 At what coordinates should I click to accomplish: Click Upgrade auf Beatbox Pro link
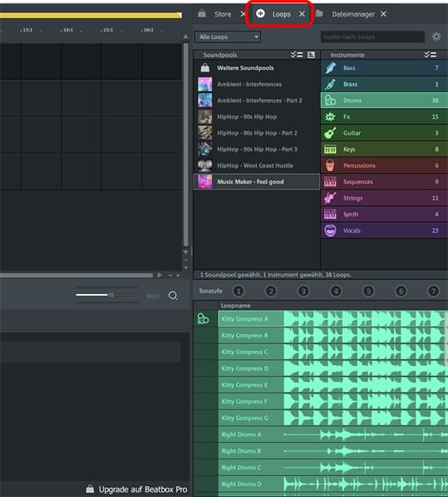(143, 489)
